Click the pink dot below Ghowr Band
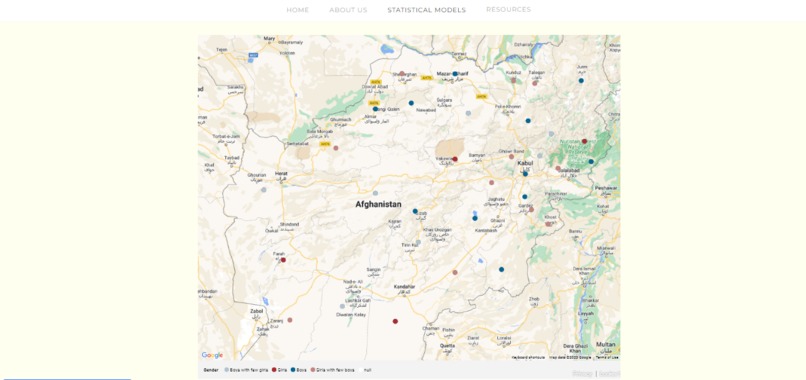 point(511,156)
